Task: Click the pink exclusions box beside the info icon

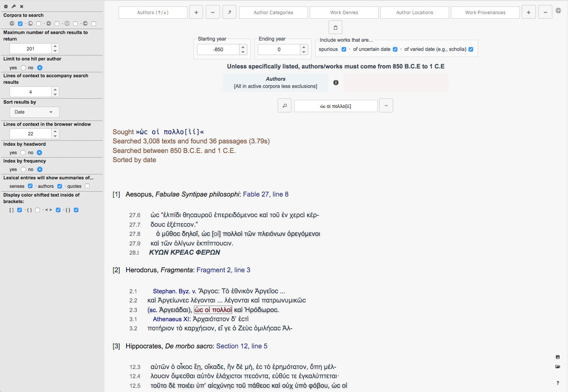Action: 395,83
